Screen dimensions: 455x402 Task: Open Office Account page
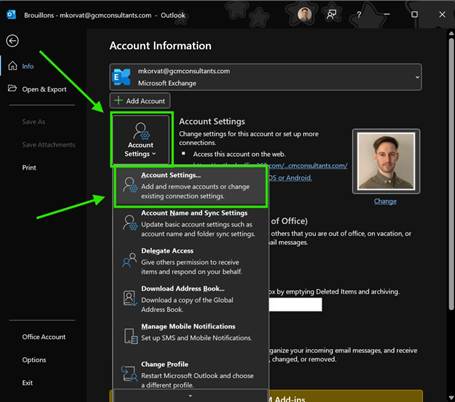click(x=44, y=337)
